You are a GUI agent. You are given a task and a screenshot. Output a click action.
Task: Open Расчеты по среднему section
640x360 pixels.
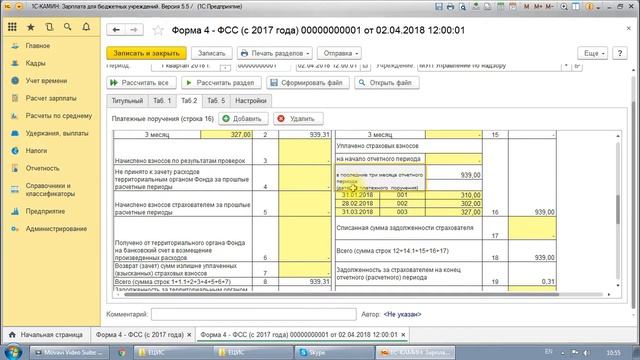[x=59, y=116]
